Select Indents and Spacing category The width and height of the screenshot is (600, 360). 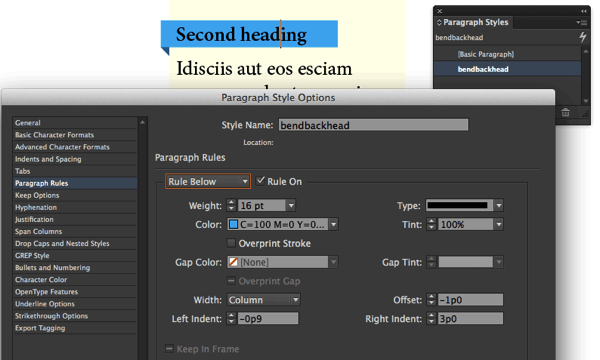point(75,159)
